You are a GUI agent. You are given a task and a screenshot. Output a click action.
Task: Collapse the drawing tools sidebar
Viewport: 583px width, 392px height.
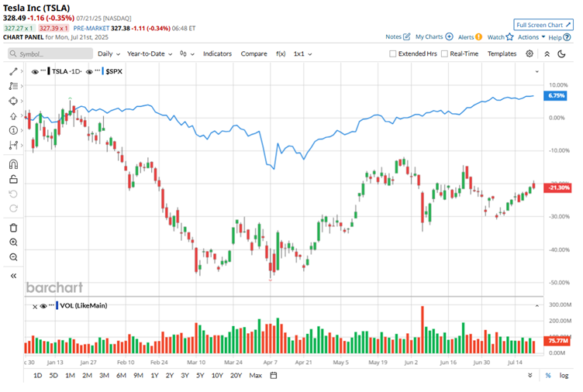pyautogui.click(x=13, y=276)
